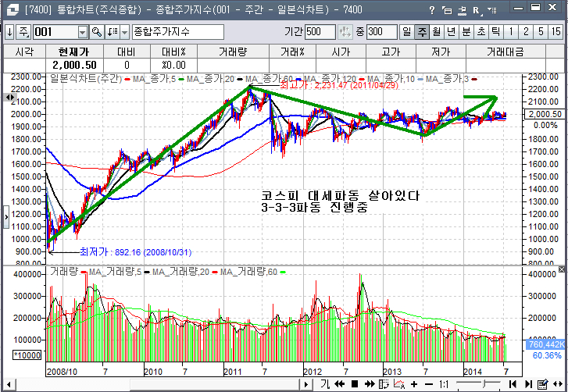Select the 초 second period button

click(x=481, y=32)
